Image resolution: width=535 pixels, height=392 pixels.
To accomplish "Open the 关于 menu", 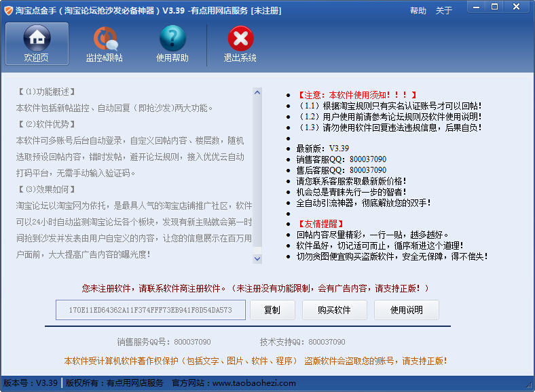I will coord(443,11).
